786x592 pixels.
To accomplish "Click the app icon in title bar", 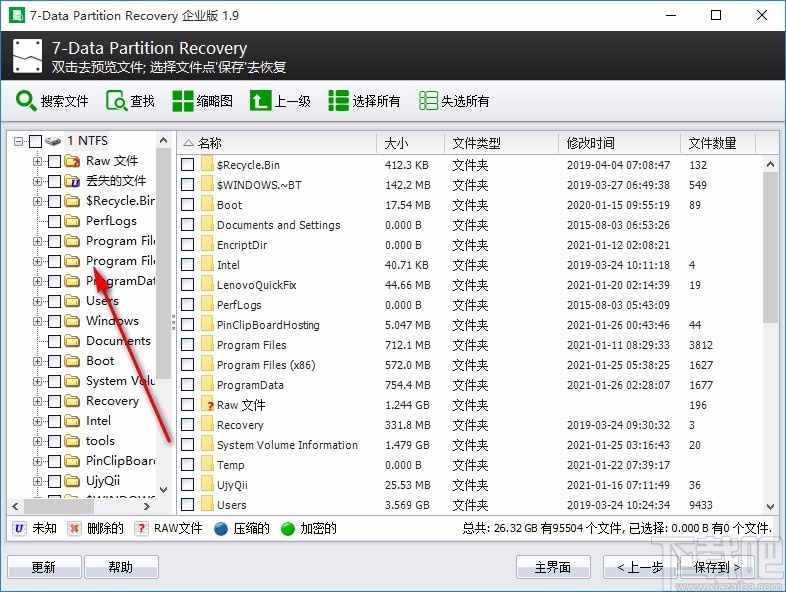I will [17, 15].
